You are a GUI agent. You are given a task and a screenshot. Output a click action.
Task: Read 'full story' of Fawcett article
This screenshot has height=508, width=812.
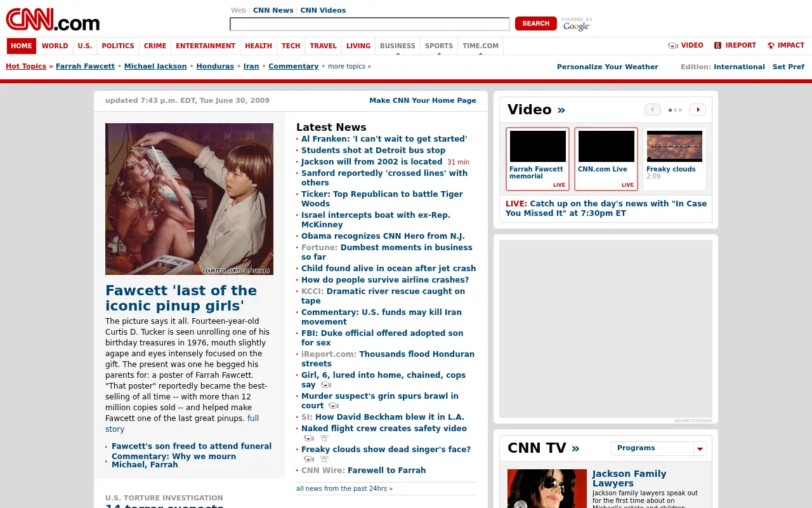pos(182,424)
